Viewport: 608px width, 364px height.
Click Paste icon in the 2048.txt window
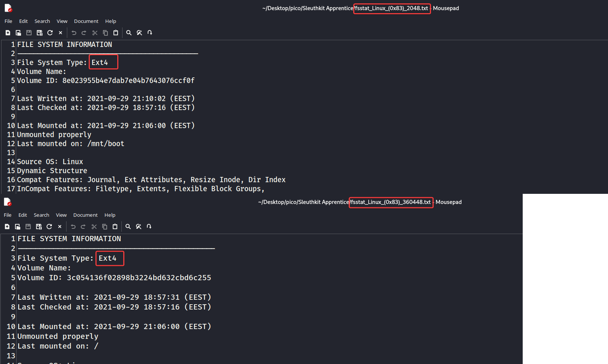116,33
